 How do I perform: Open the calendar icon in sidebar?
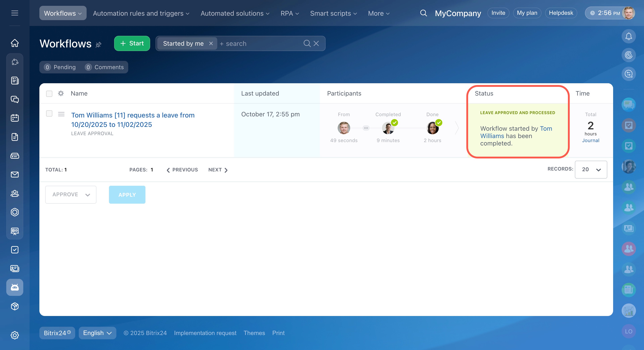[x=15, y=118]
